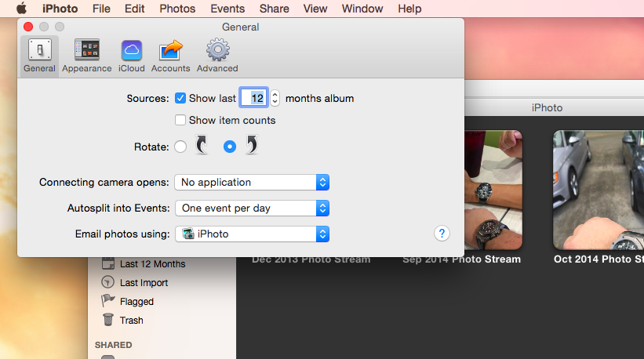Open the View menu
The width and height of the screenshot is (644, 359).
(315, 9)
